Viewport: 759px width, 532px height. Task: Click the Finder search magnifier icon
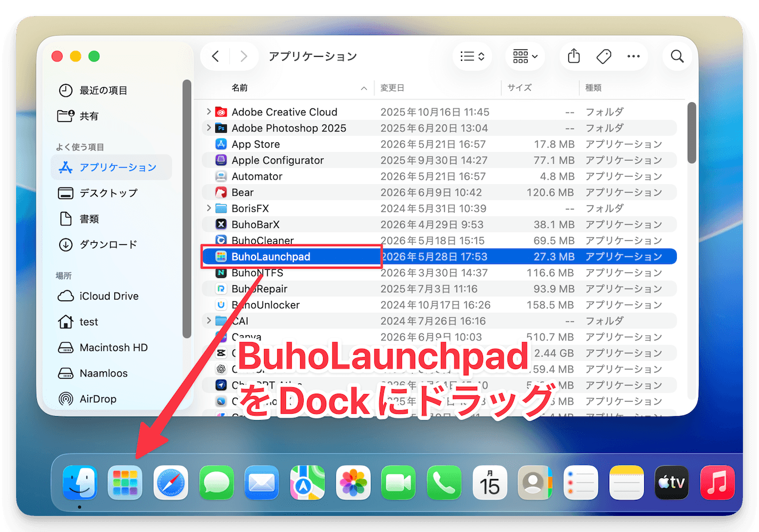677,56
